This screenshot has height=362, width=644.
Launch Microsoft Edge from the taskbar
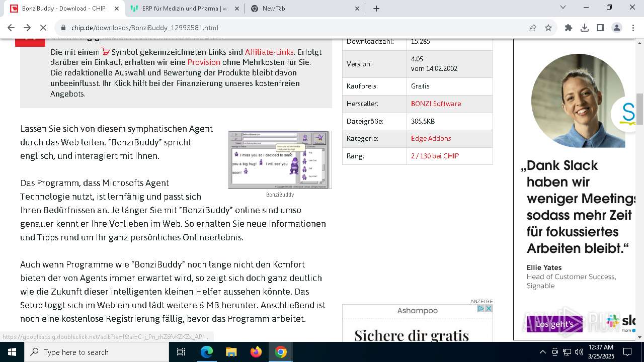207,352
